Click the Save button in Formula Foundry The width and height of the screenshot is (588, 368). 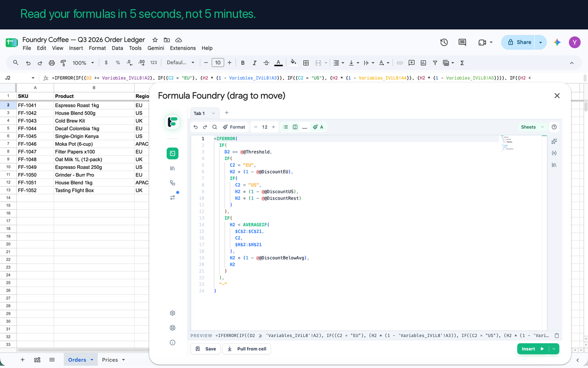[x=206, y=349]
